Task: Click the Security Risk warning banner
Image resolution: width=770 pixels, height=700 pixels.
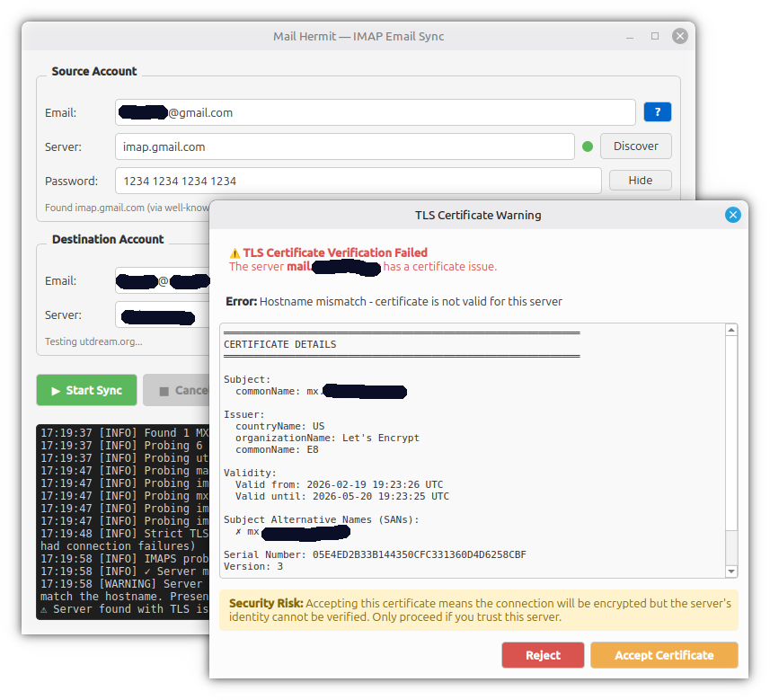Action: pos(479,610)
